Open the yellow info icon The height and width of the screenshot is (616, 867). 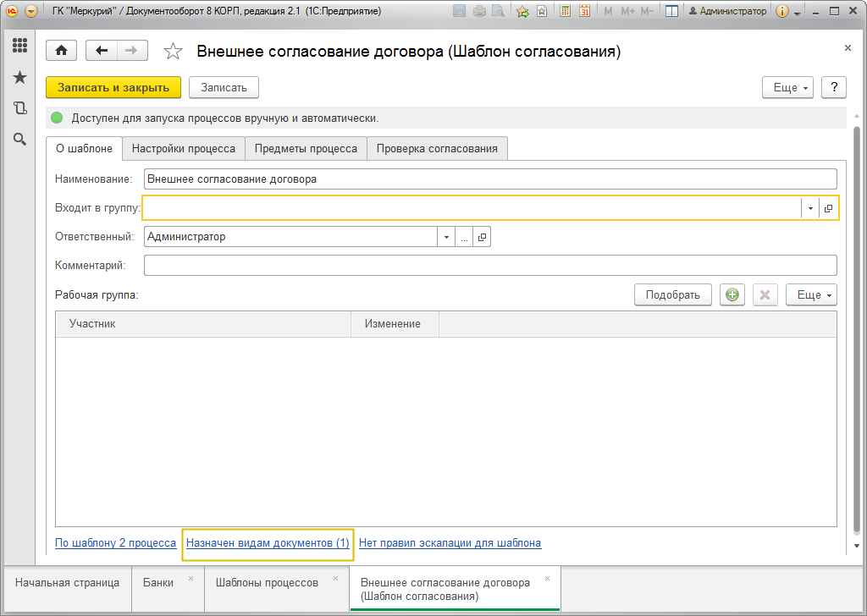pos(781,11)
